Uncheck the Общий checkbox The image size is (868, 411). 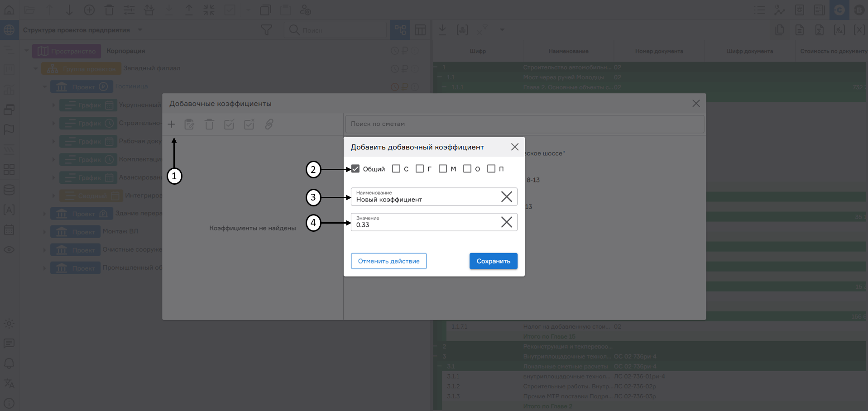(x=355, y=168)
